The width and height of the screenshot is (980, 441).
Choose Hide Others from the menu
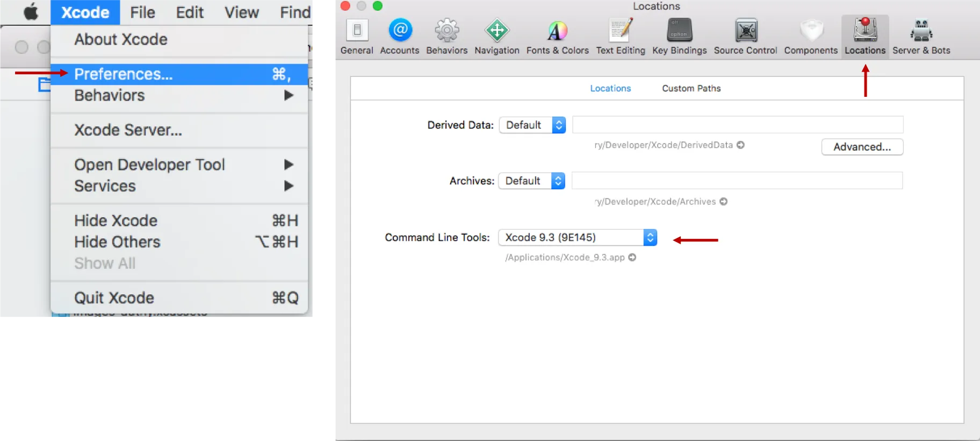click(179, 242)
